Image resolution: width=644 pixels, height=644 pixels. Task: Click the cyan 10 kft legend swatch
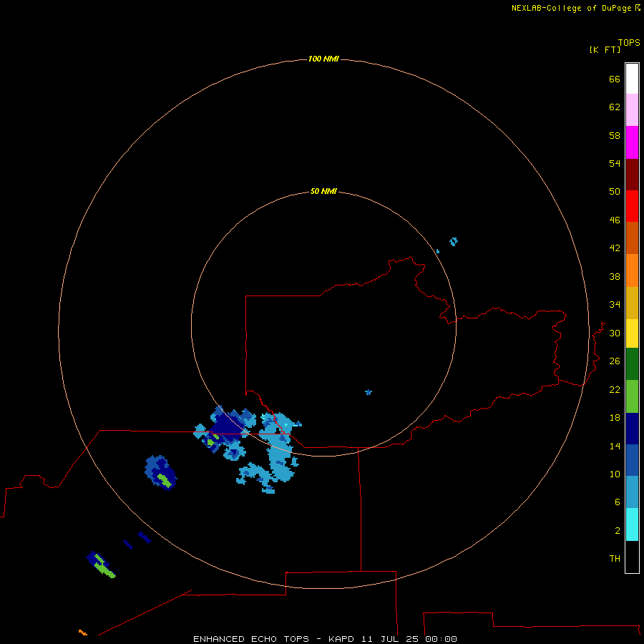click(632, 525)
